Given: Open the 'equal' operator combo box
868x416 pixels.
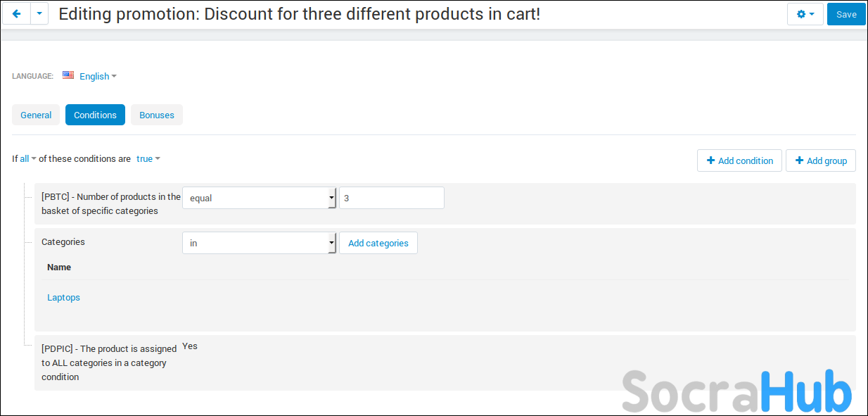Looking at the screenshot, I should (x=259, y=198).
